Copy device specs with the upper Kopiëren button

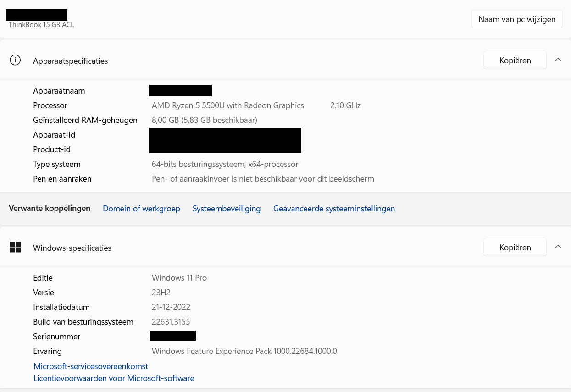515,60
